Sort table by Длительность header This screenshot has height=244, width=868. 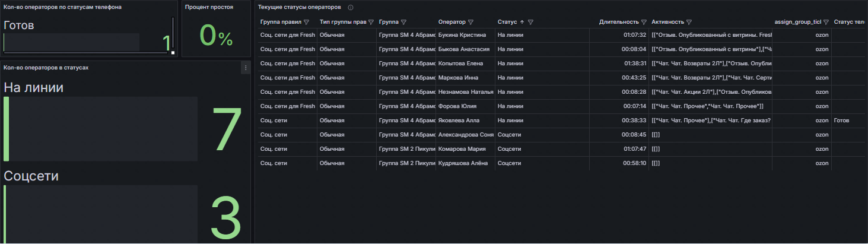[x=619, y=22]
